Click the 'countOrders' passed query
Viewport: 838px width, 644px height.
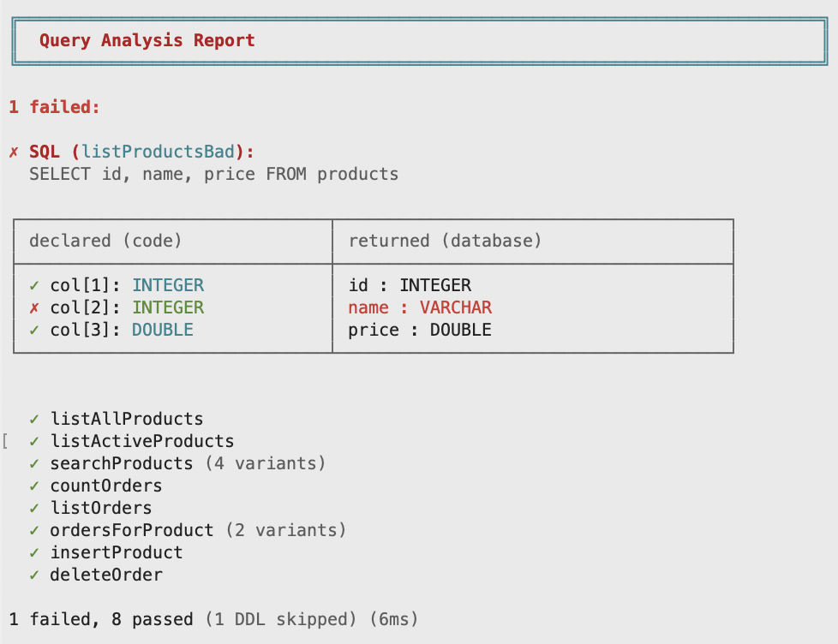pos(105,486)
